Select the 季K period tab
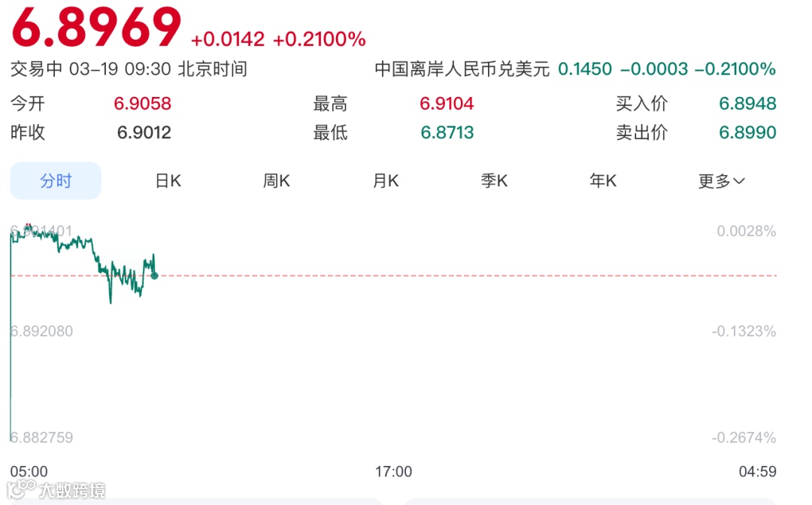 493,180
